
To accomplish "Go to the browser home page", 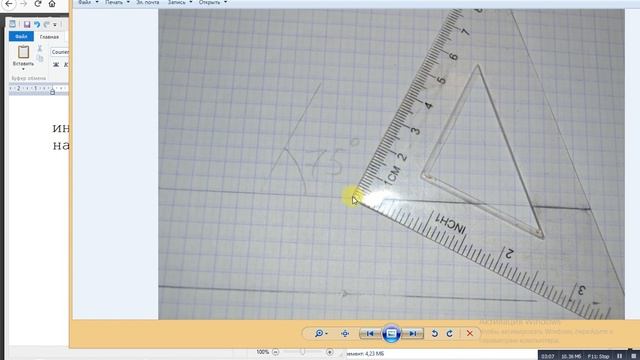I will (52, 4).
